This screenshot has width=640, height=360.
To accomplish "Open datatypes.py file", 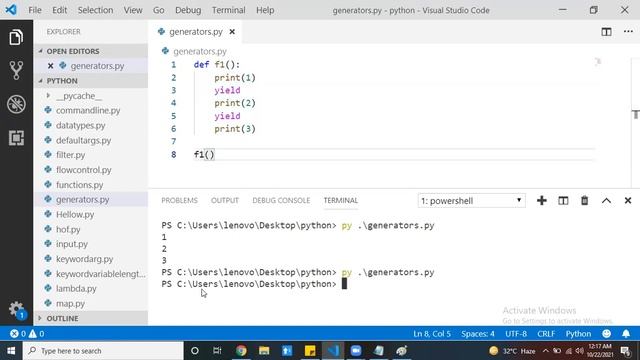I will pyautogui.click(x=91, y=125).
